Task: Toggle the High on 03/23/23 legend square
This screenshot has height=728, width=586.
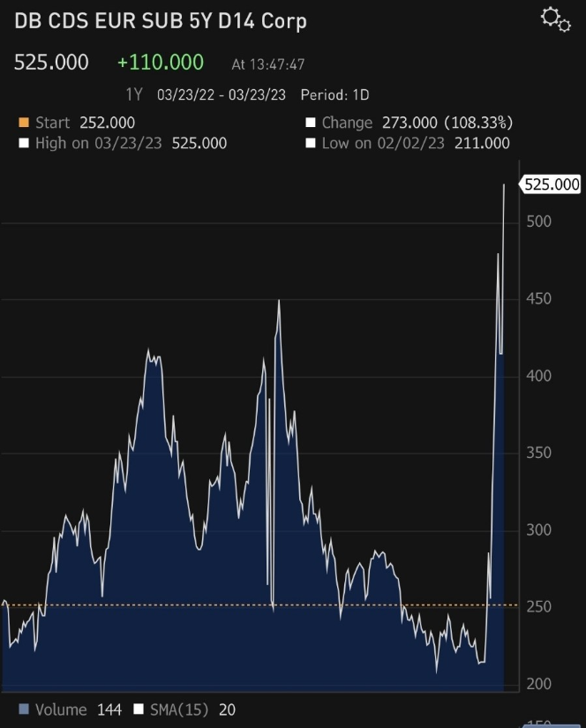Action: coord(23,143)
